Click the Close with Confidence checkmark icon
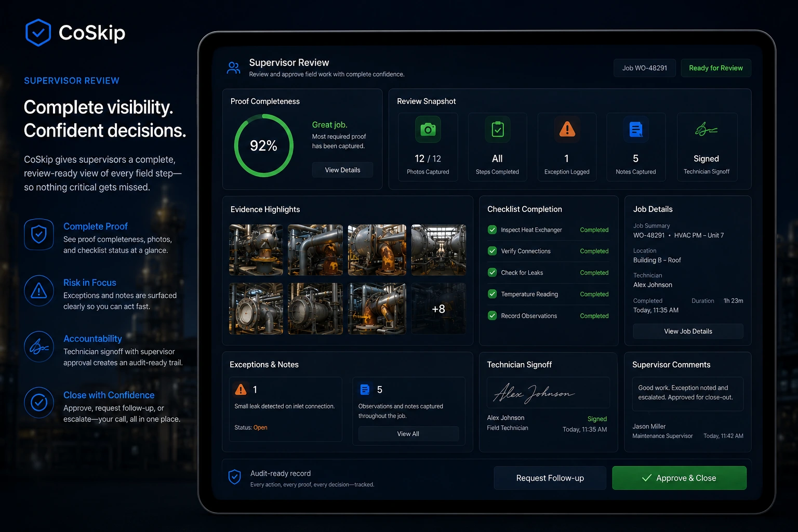The image size is (798, 532). point(39,403)
